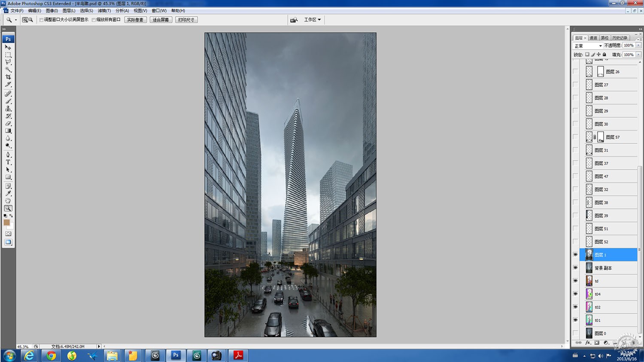The width and height of the screenshot is (644, 362).
Task: Open Bridge from options bar
Action: pyautogui.click(x=294, y=20)
